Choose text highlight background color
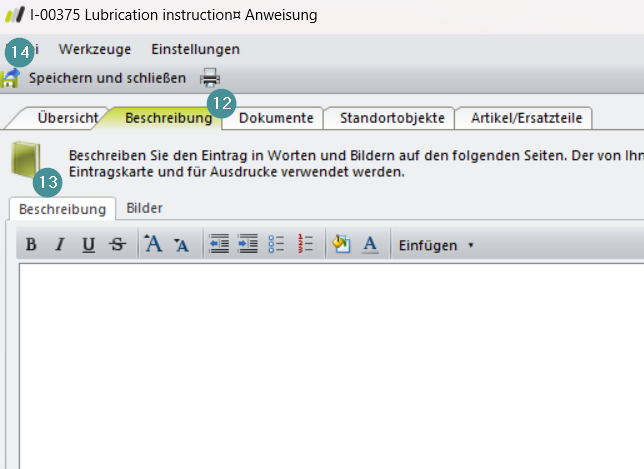 (x=341, y=244)
